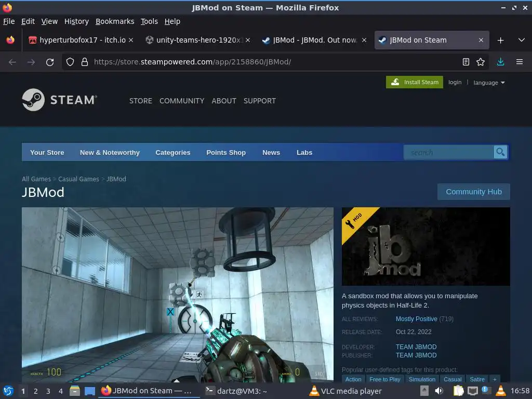Switch to the unity-teams-hero-1920x tab
This screenshot has width=532, height=399.
[x=197, y=40]
